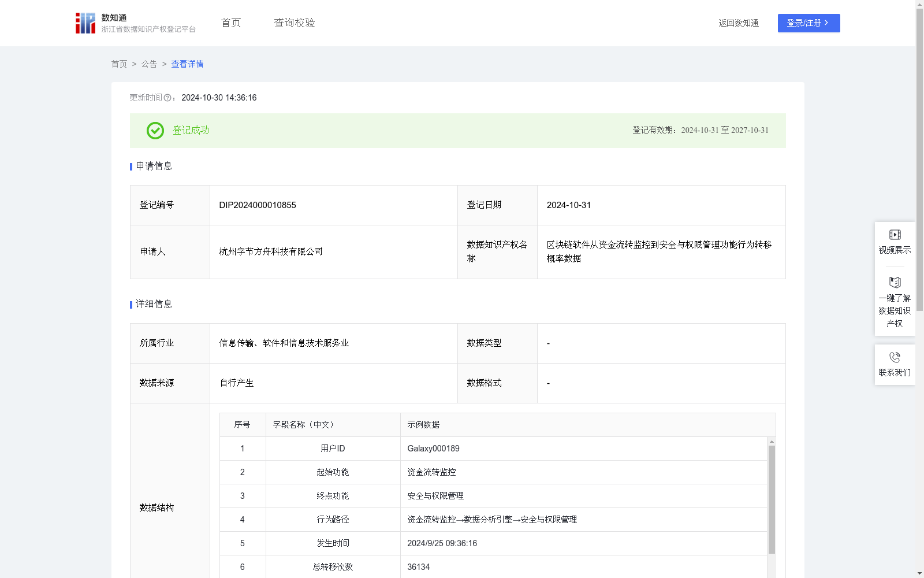Screen dimensions: 924x578
Task: Click the 数据格式 label cell
Action: point(497,383)
